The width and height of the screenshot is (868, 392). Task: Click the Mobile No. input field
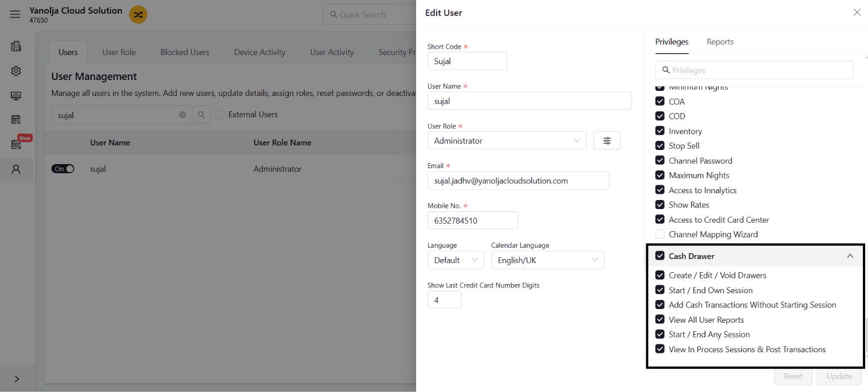(x=472, y=220)
